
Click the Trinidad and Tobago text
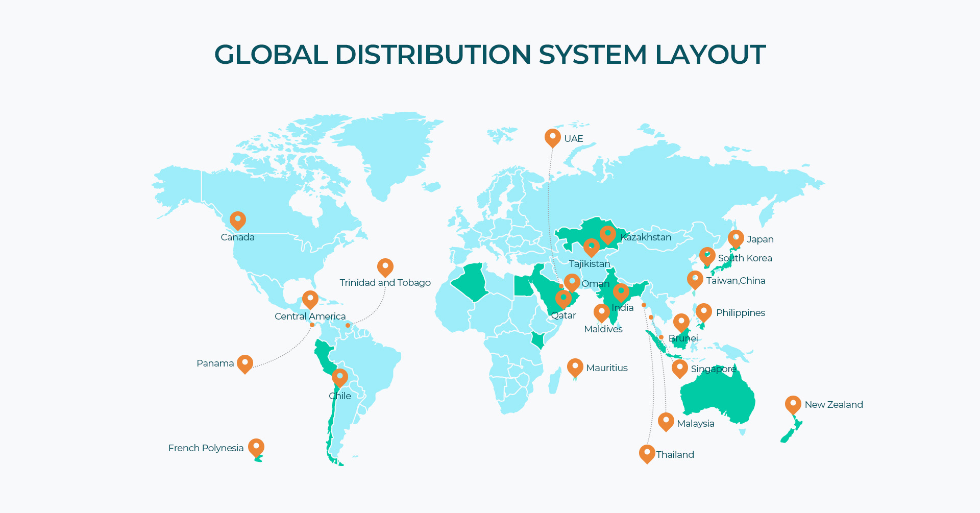click(385, 282)
